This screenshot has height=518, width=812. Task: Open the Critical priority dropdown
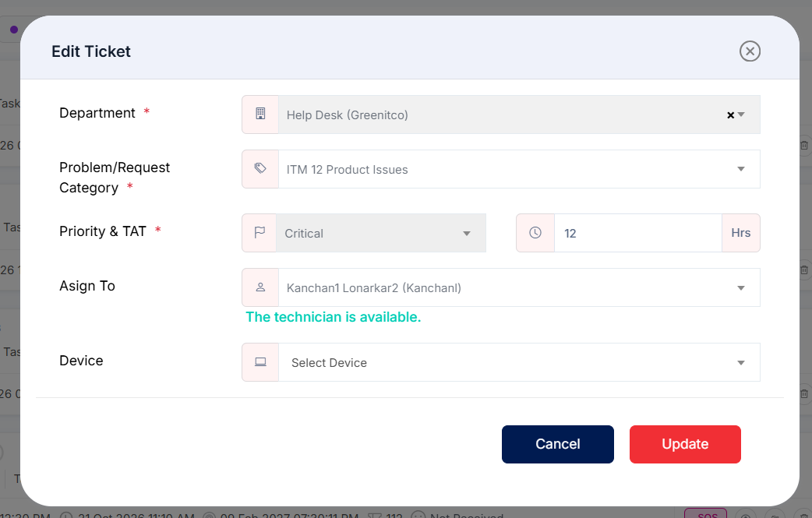pos(380,233)
